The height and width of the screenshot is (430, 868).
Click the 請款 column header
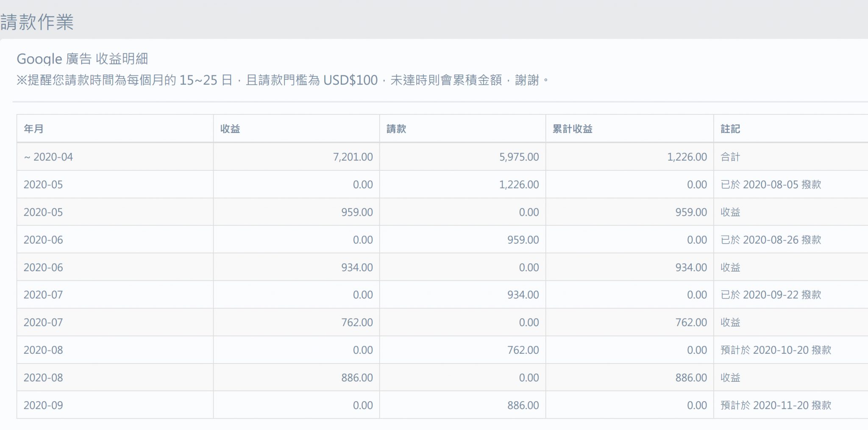[x=396, y=129]
